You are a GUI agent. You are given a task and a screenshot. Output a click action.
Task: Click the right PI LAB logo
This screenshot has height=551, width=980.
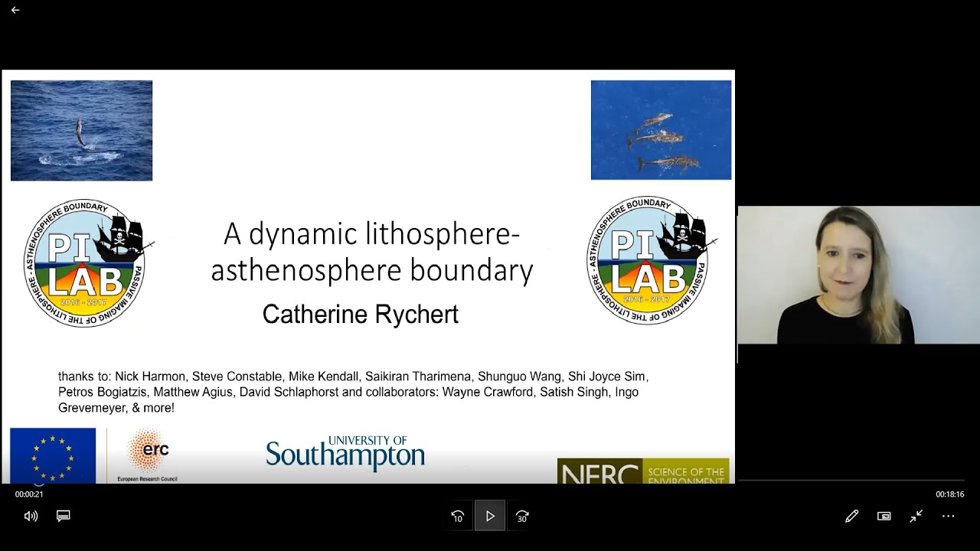pyautogui.click(x=652, y=260)
